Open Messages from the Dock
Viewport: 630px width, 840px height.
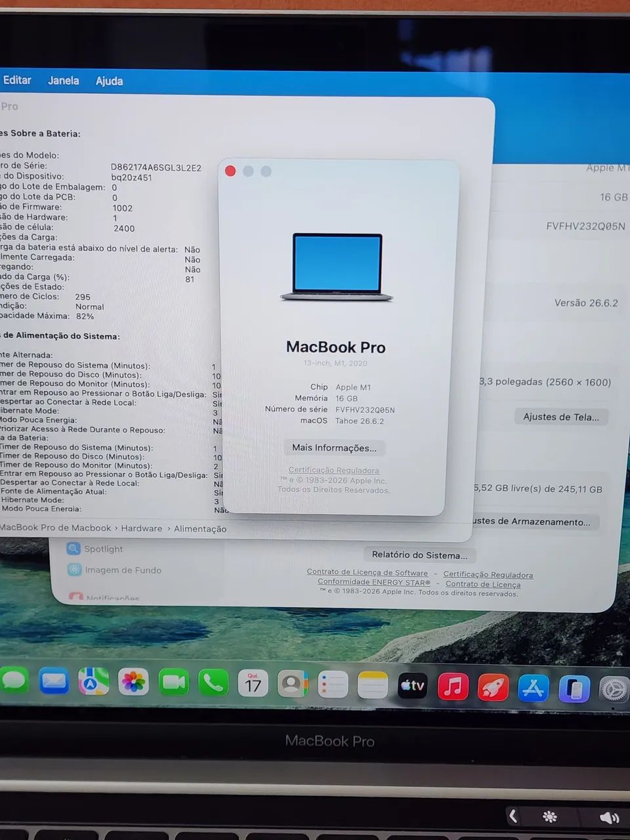point(12,682)
